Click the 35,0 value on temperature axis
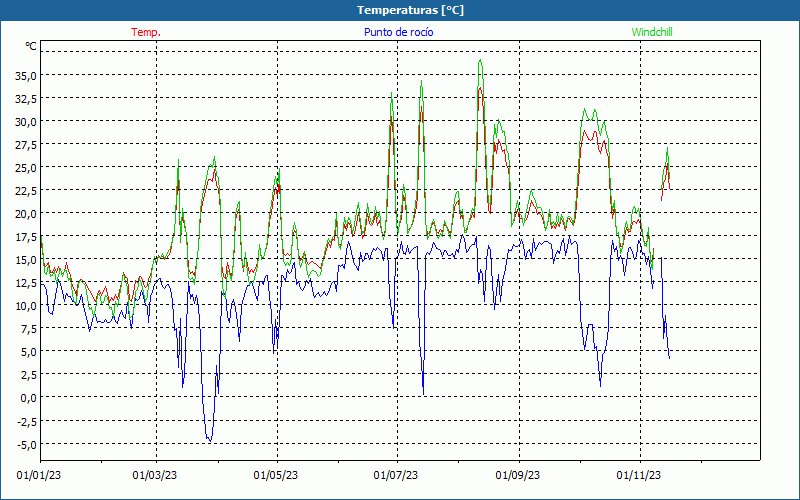The image size is (800, 500). 26,76
